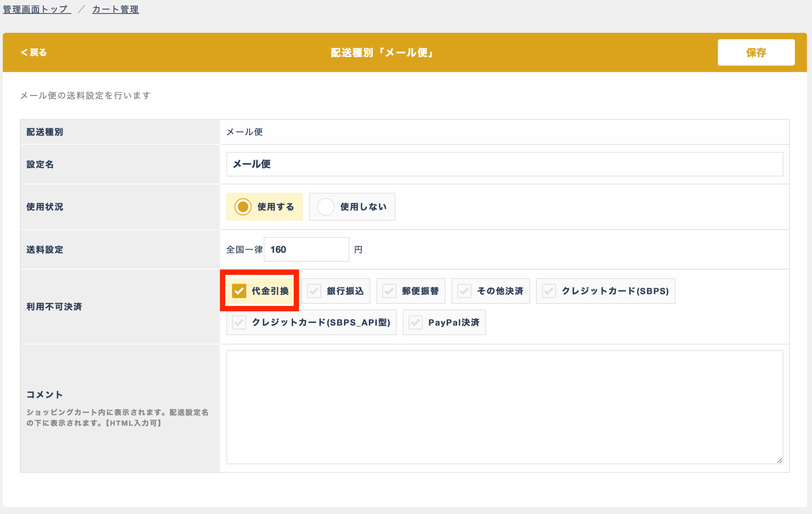
Task: Select the 使用しない radio button
Action: 352,207
